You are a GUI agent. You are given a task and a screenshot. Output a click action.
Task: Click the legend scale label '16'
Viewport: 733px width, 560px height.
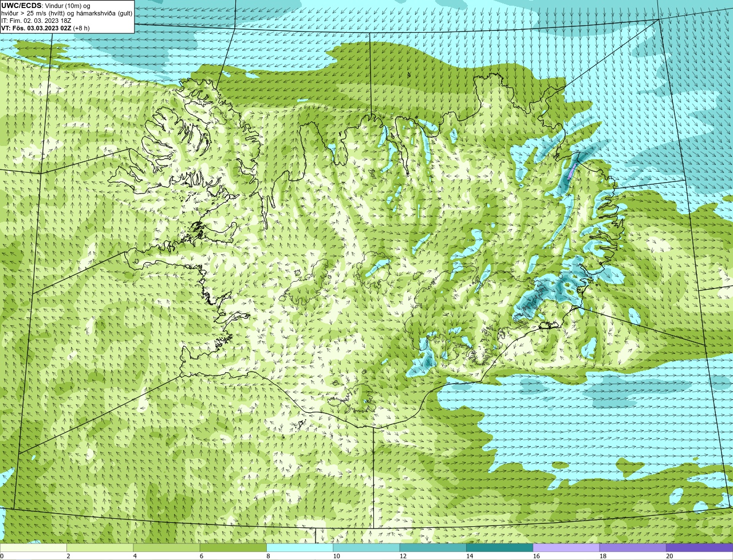pos(536,556)
